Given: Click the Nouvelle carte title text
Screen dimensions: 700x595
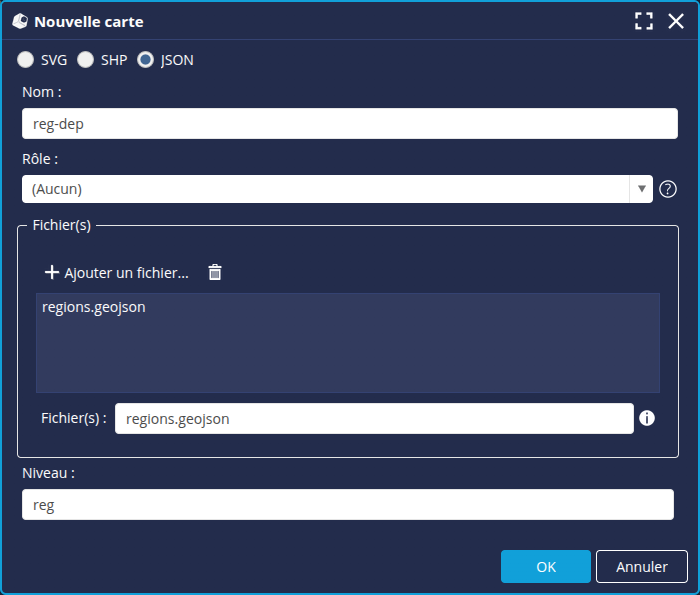Looking at the screenshot, I should [88, 21].
